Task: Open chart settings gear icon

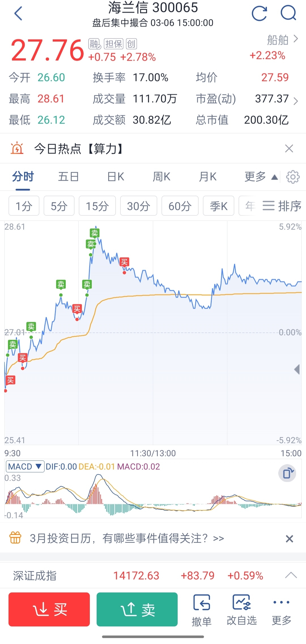Action: point(293,177)
